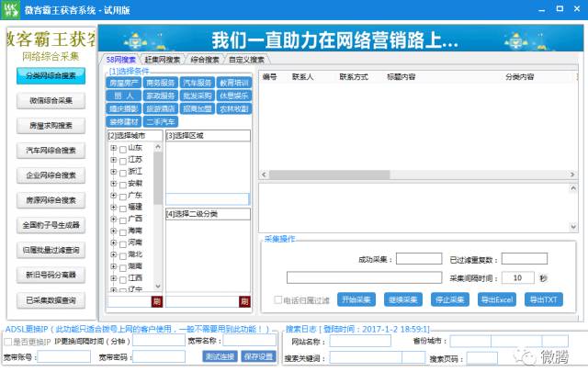The height and width of the screenshot is (383, 588).
Task: Export results with 导出Excel
Action: click(497, 299)
